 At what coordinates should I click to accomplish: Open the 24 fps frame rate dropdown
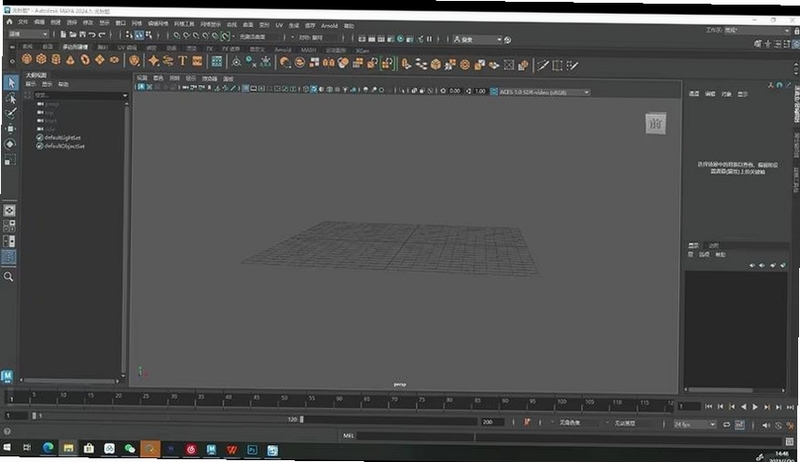(695, 424)
